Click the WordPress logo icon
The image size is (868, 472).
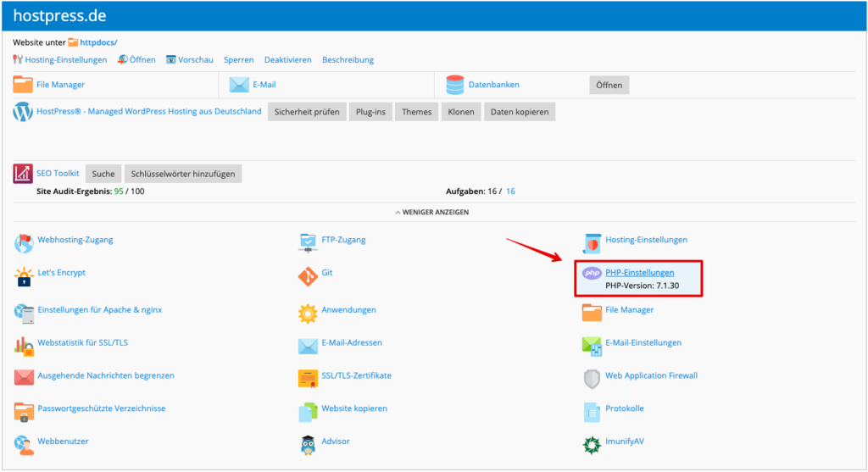tap(23, 112)
